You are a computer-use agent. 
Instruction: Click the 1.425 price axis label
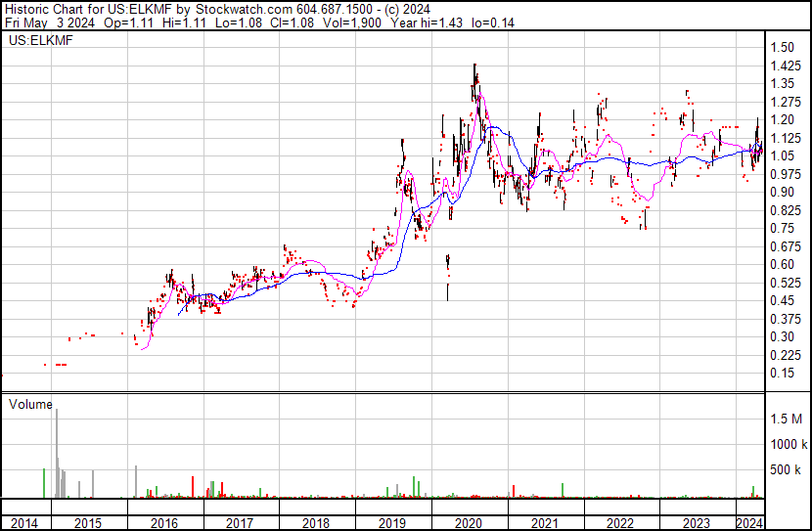pos(786,66)
